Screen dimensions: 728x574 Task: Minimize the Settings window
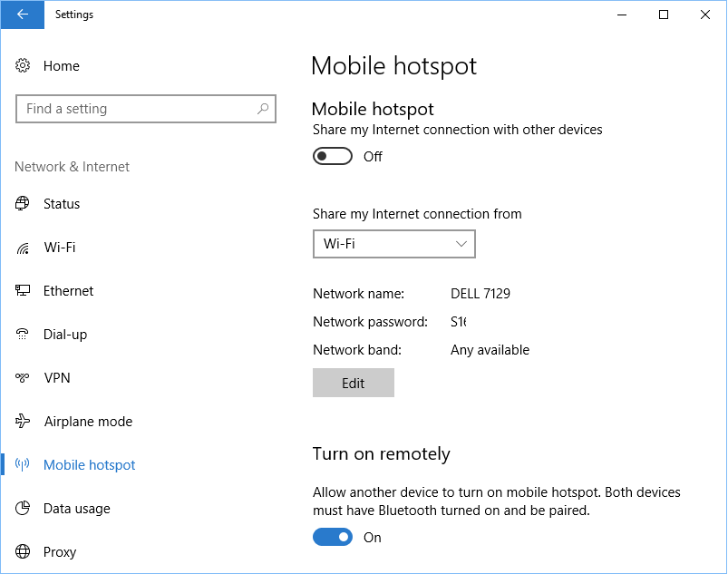[622, 15]
